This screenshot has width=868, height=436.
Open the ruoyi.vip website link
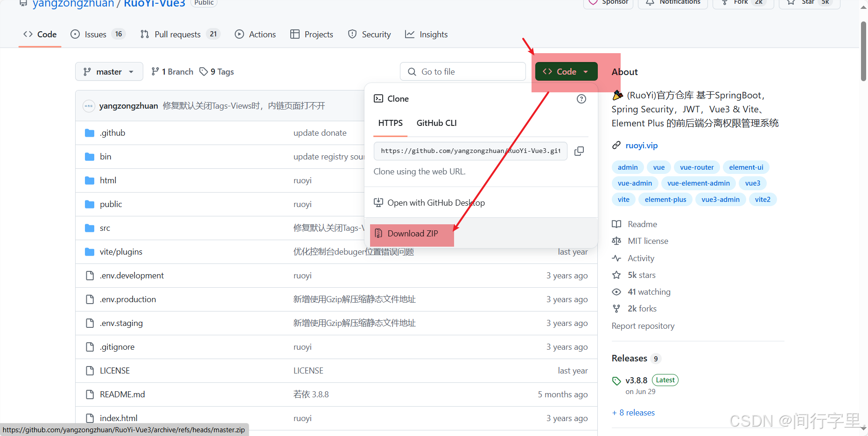coord(642,145)
